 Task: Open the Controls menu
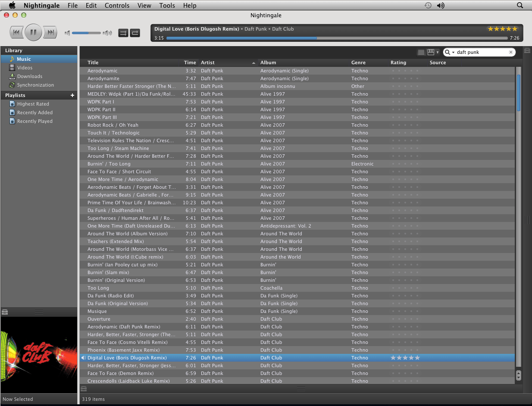pyautogui.click(x=117, y=5)
